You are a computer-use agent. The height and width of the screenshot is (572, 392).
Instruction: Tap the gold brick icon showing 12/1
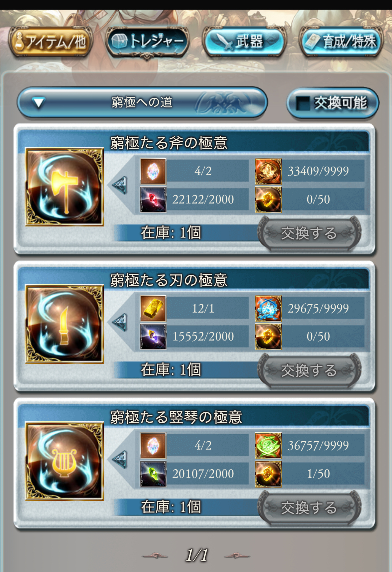(153, 309)
